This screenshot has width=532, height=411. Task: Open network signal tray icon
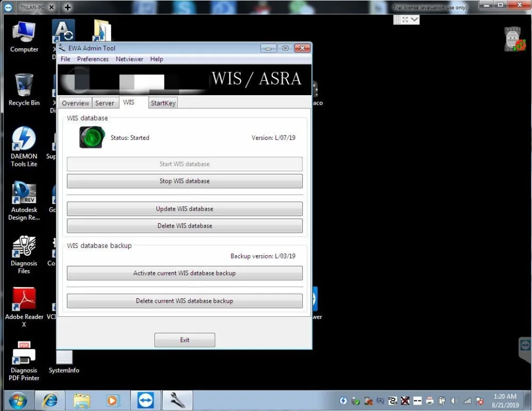(x=467, y=401)
